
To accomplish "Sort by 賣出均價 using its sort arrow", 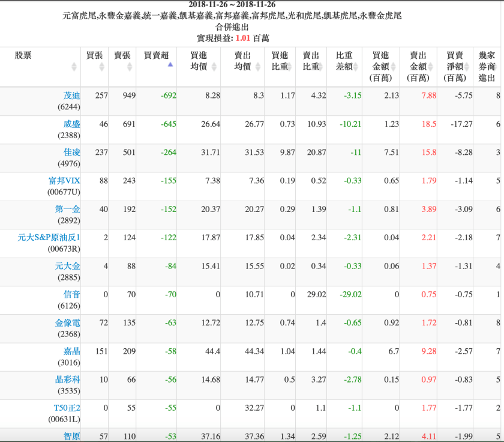I will point(257,66).
